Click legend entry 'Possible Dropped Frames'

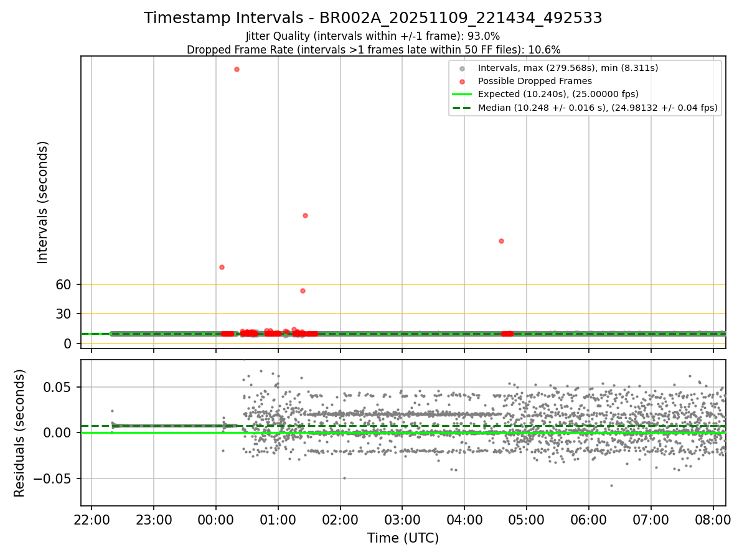pyautogui.click(x=535, y=81)
